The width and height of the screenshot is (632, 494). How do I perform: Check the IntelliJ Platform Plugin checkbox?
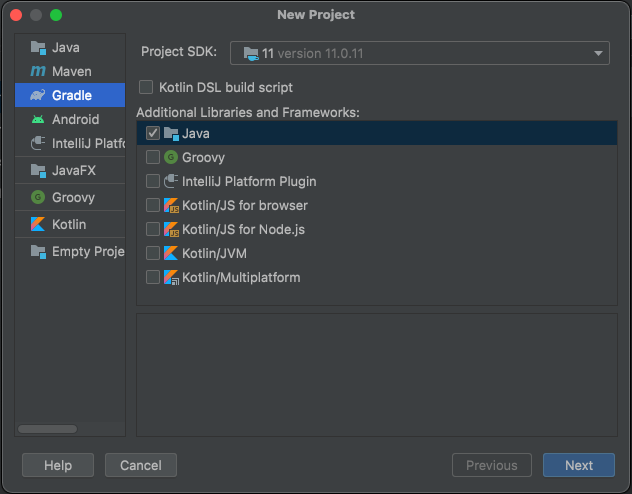click(153, 181)
